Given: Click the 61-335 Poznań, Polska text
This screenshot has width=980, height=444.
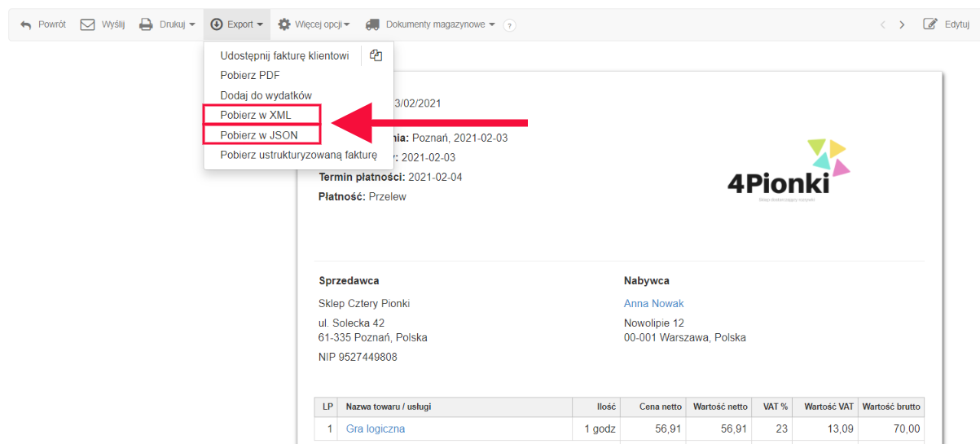Looking at the screenshot, I should 373,337.
